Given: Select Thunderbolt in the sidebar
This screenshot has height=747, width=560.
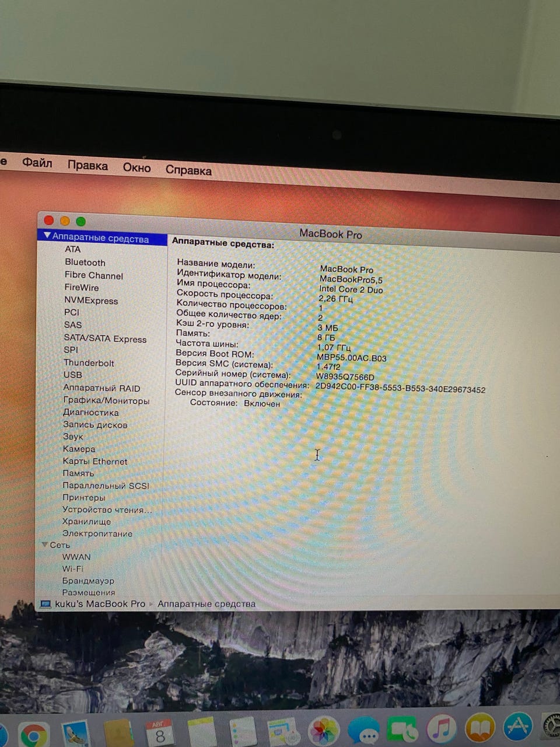Looking at the screenshot, I should point(89,363).
